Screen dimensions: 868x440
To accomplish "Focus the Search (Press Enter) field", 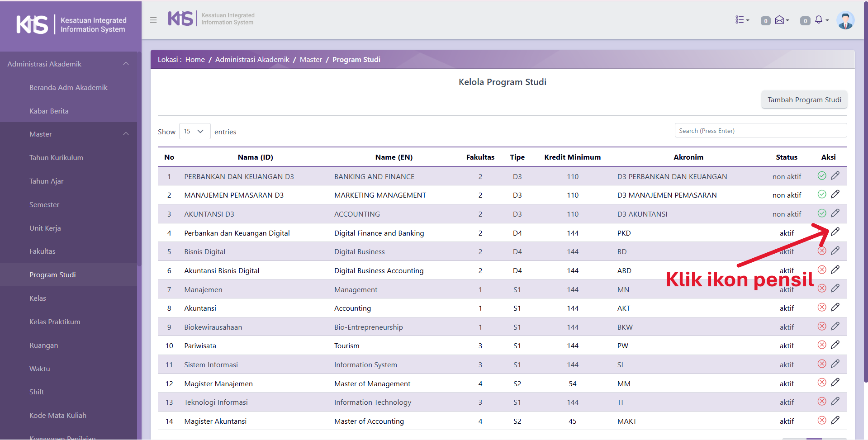I will (x=760, y=131).
